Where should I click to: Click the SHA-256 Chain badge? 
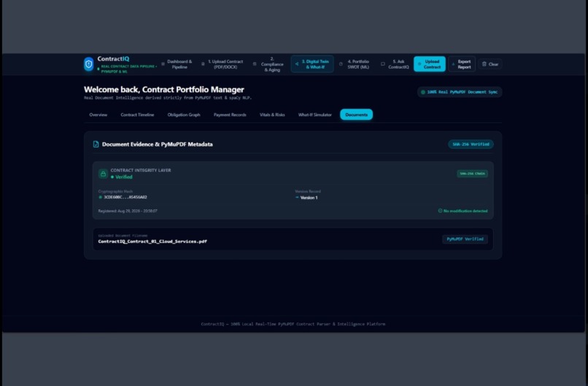coord(472,174)
